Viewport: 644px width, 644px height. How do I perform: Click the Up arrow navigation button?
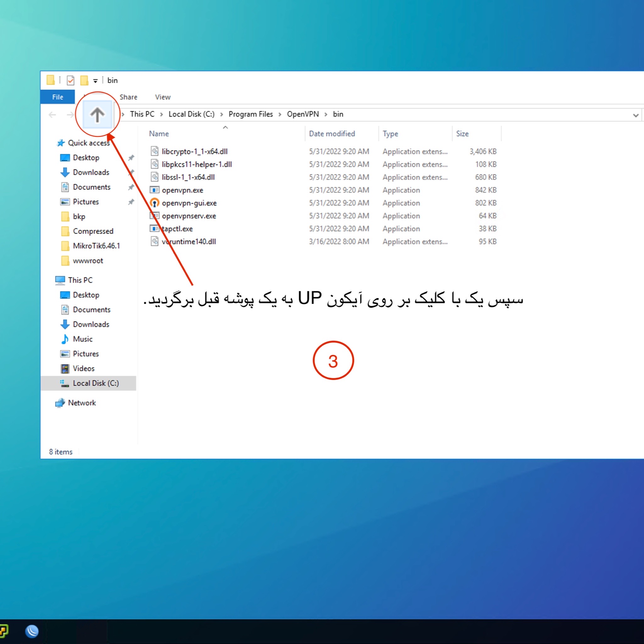point(97,115)
